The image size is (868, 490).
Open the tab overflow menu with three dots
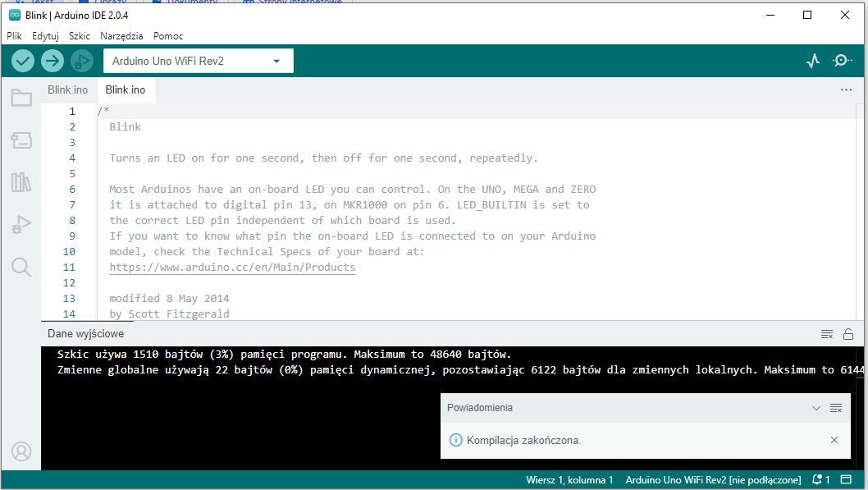point(846,89)
